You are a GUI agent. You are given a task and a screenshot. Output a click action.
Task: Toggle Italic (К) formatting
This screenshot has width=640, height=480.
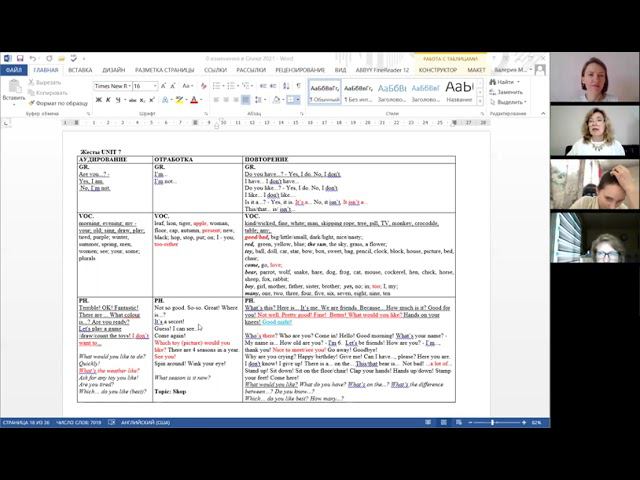108,100
